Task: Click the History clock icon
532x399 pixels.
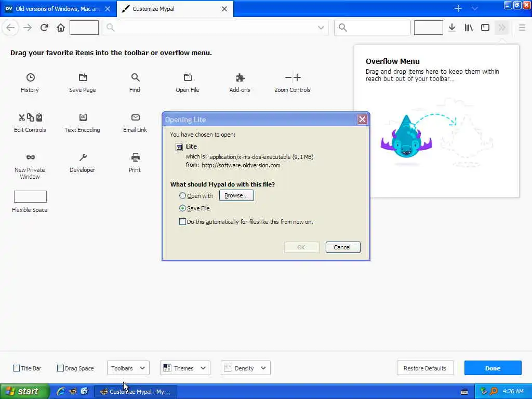Action: (30, 78)
